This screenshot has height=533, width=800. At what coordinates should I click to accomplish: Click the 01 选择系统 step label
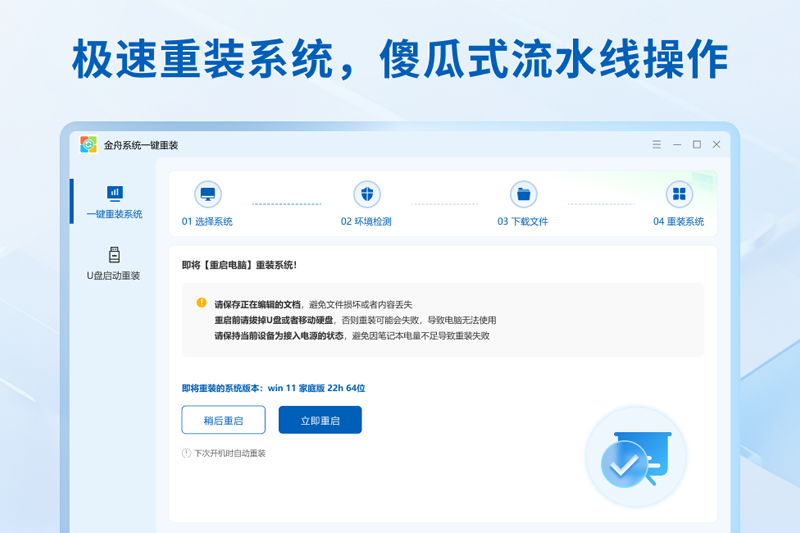click(x=207, y=221)
